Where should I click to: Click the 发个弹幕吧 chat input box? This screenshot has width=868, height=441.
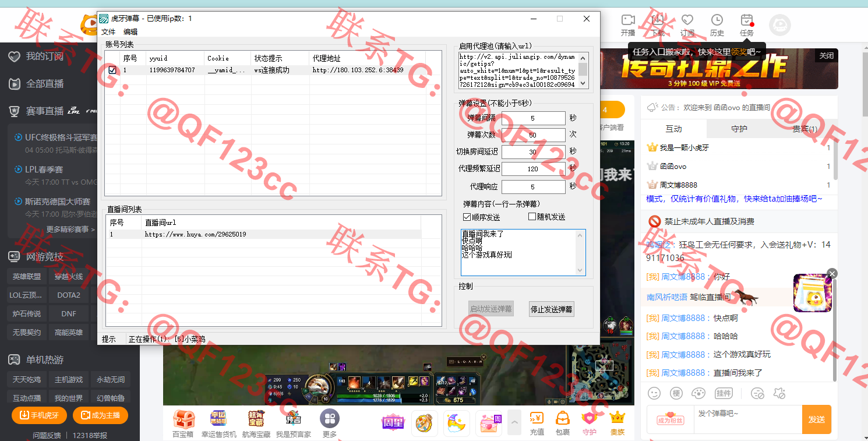(x=748, y=419)
